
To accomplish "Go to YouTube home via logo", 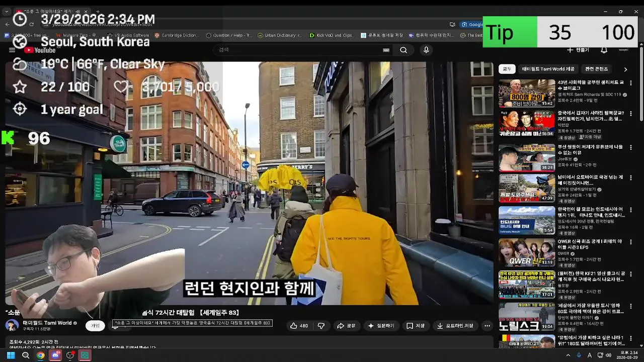I will tap(40, 50).
